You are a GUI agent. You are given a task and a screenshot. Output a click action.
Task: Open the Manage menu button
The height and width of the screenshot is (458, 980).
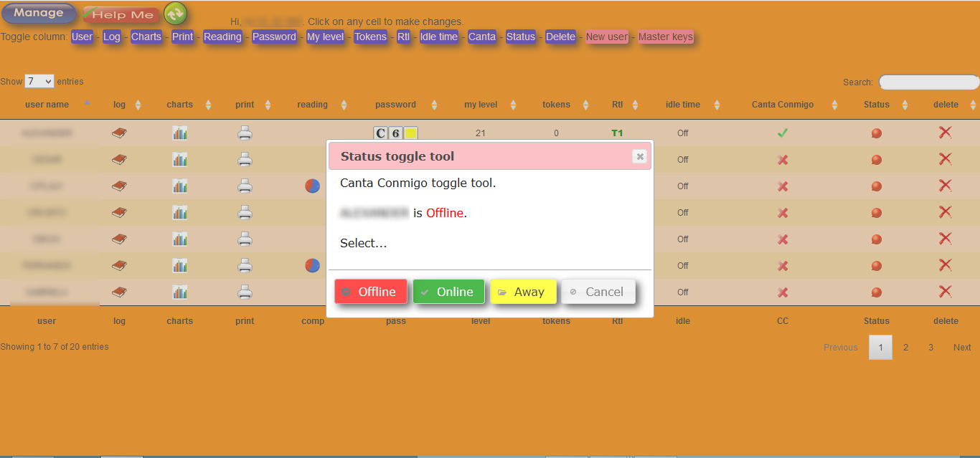[39, 13]
